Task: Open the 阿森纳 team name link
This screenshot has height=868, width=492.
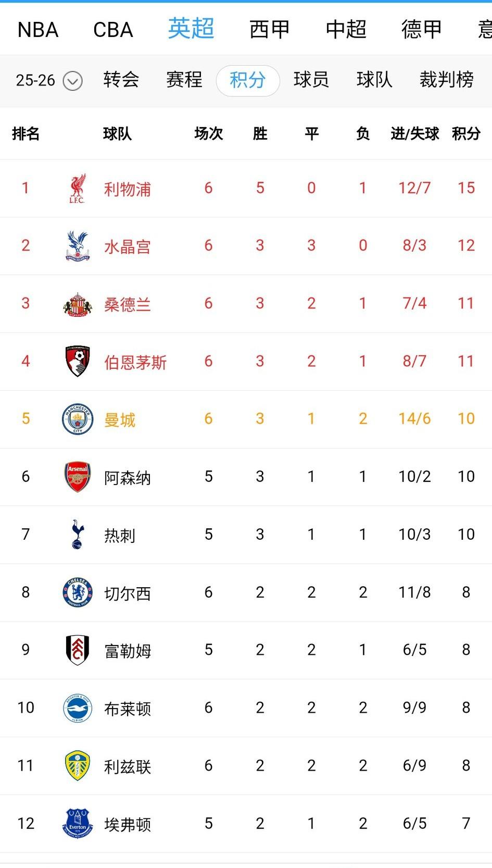Action: point(128,478)
